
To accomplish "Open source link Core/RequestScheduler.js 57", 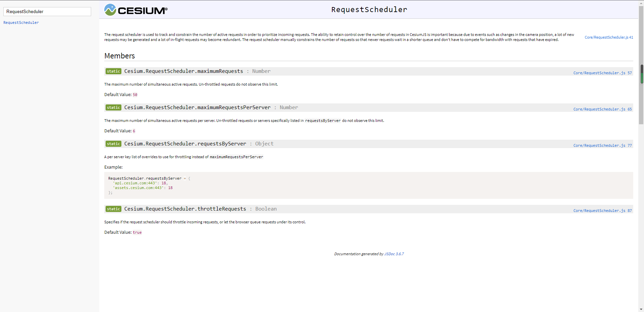I will pos(602,73).
